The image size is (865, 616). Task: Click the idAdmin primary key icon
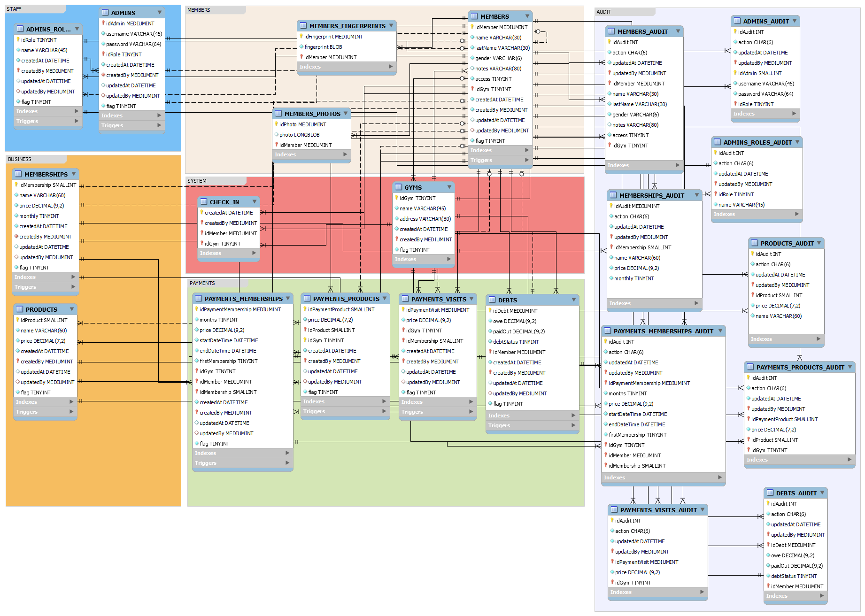[x=103, y=23]
